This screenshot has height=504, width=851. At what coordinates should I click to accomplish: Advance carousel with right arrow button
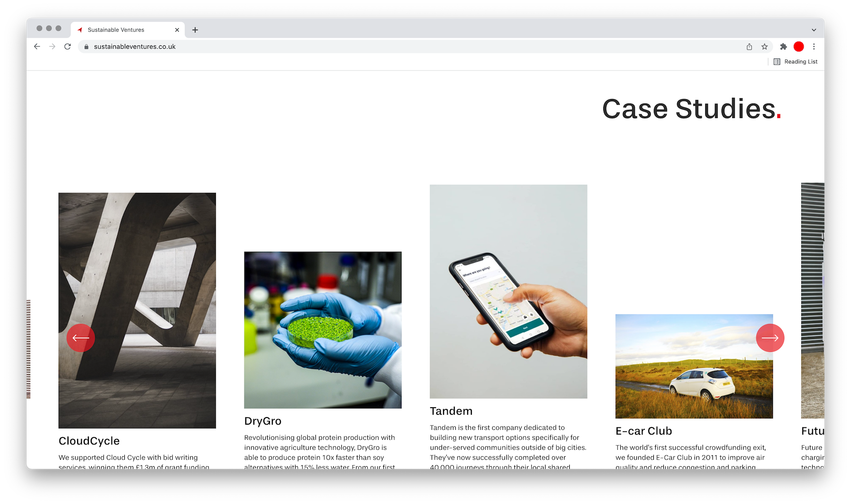pyautogui.click(x=770, y=338)
